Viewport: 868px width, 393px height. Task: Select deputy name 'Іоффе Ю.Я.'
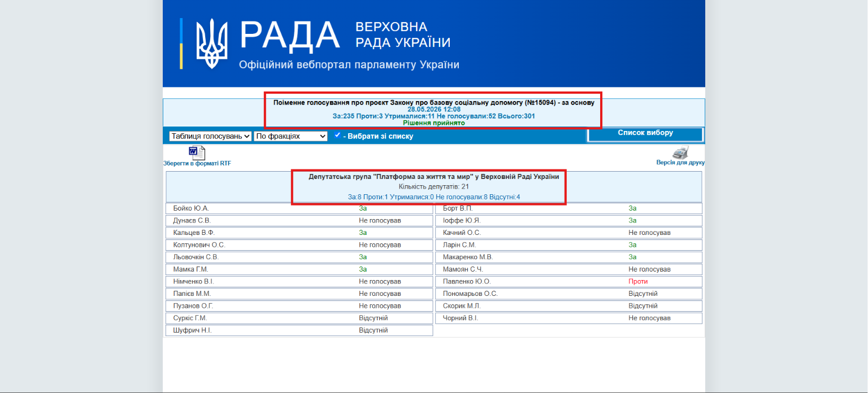click(462, 221)
